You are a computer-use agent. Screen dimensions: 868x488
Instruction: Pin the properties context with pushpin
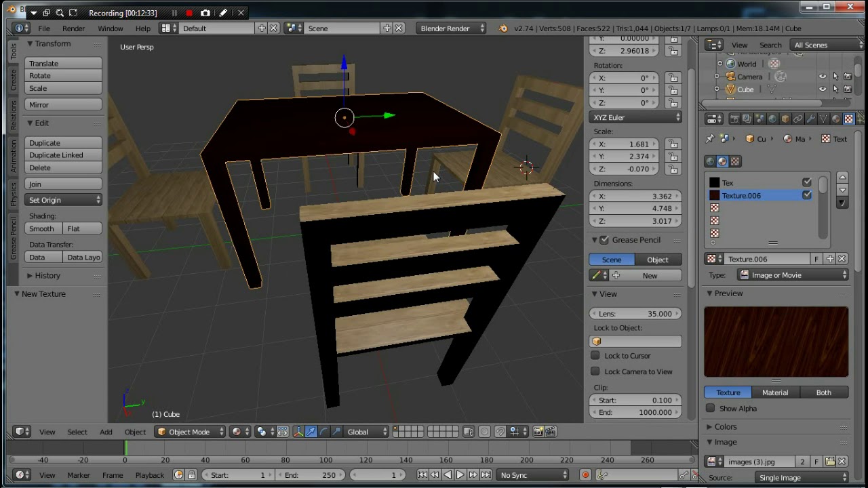click(x=710, y=139)
